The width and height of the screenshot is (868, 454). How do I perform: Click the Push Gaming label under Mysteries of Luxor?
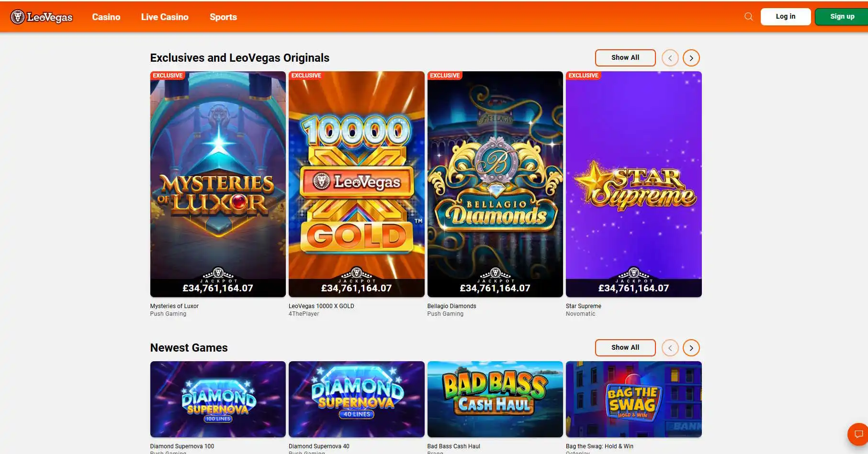pos(168,314)
